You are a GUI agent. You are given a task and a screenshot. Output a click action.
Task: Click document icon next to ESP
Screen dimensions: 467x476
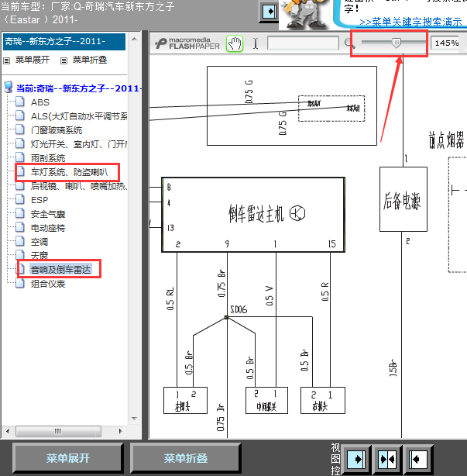(x=20, y=199)
